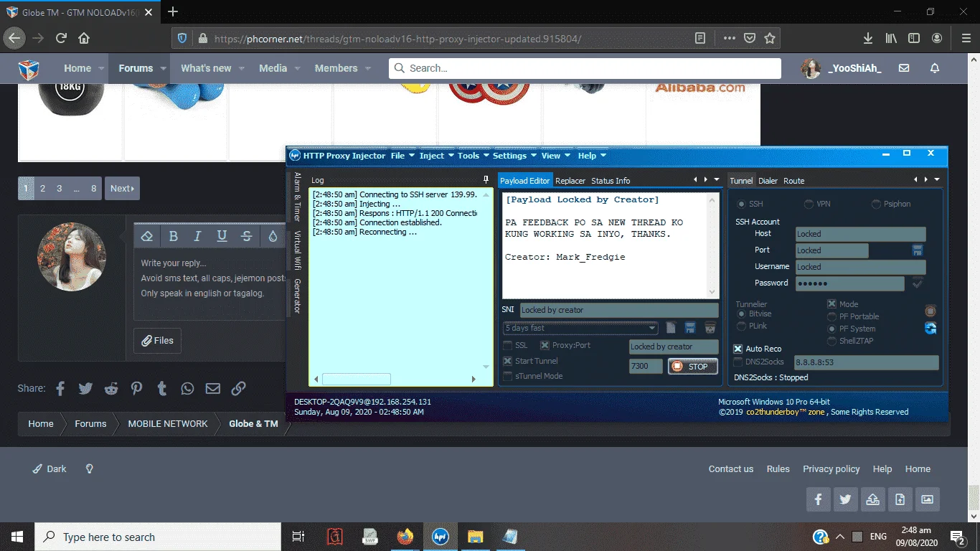Expand the Forums dropdown arrow in the nav

point(164,68)
